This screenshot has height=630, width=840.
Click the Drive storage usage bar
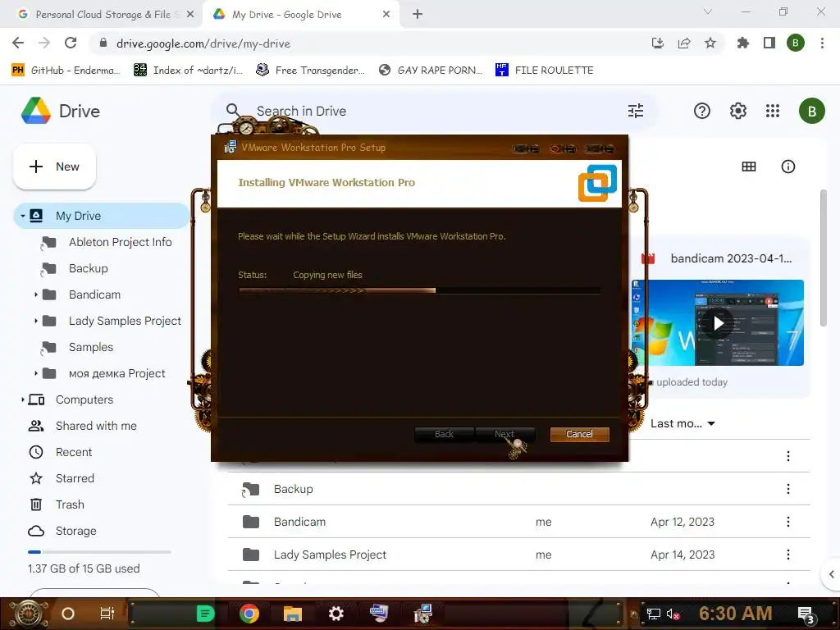tap(99, 552)
